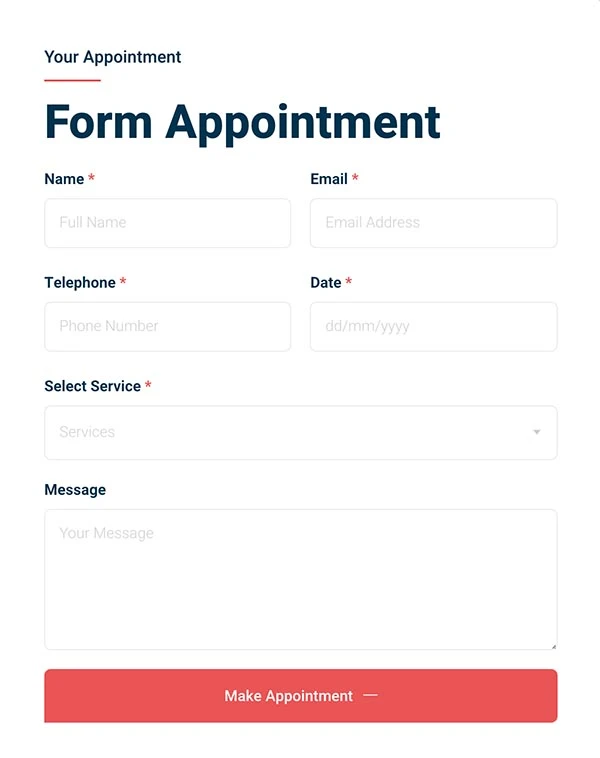The height and width of the screenshot is (758, 600).
Task: Click the red asterisk beside Name
Action: pyautogui.click(x=91, y=179)
